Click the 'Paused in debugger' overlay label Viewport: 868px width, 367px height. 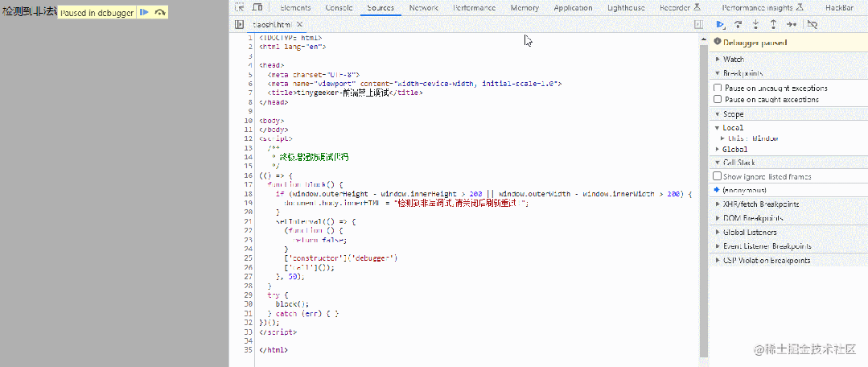pos(97,13)
